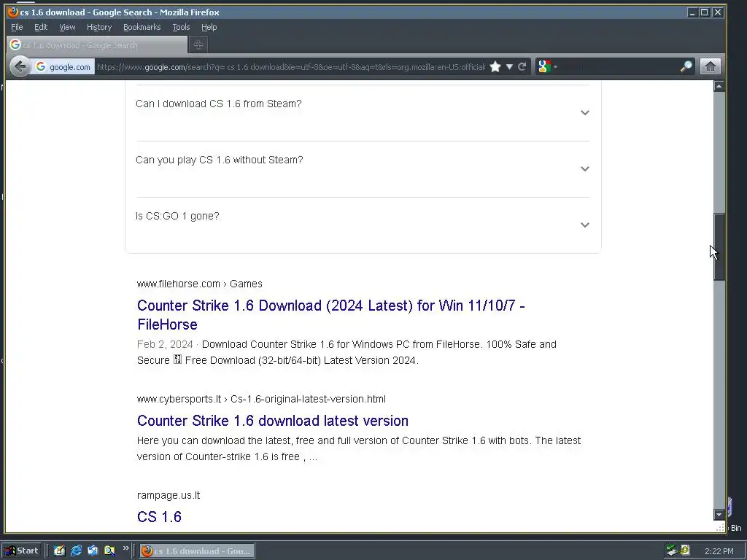This screenshot has width=747, height=560.
Task: Go back with the back arrow button
Action: (20, 66)
